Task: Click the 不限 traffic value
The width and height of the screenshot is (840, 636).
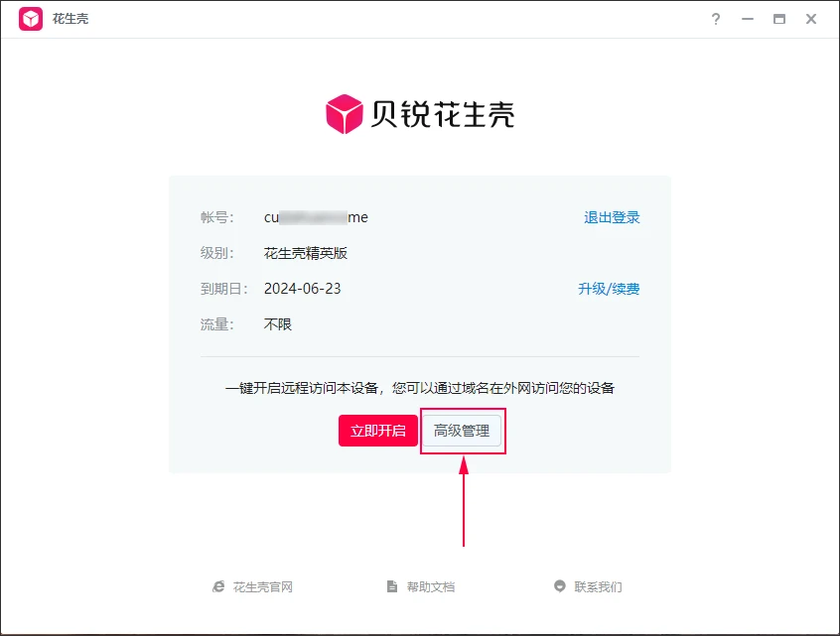Action: click(x=277, y=324)
